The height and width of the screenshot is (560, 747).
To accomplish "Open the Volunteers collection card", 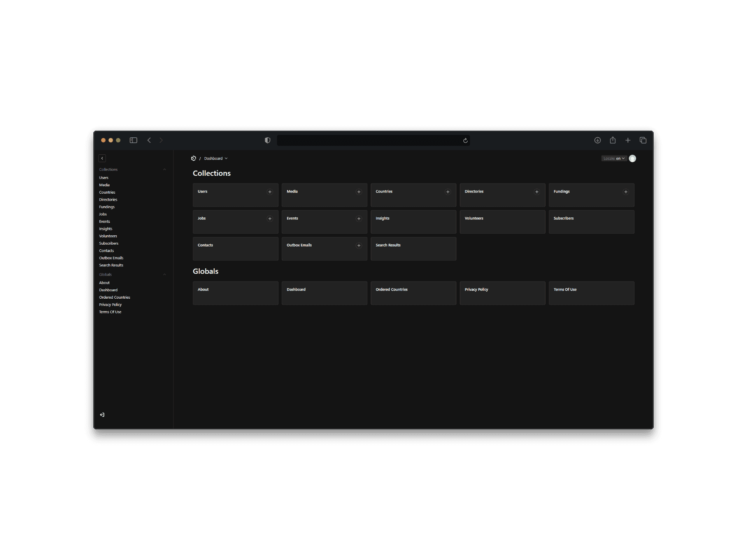I will (502, 222).
